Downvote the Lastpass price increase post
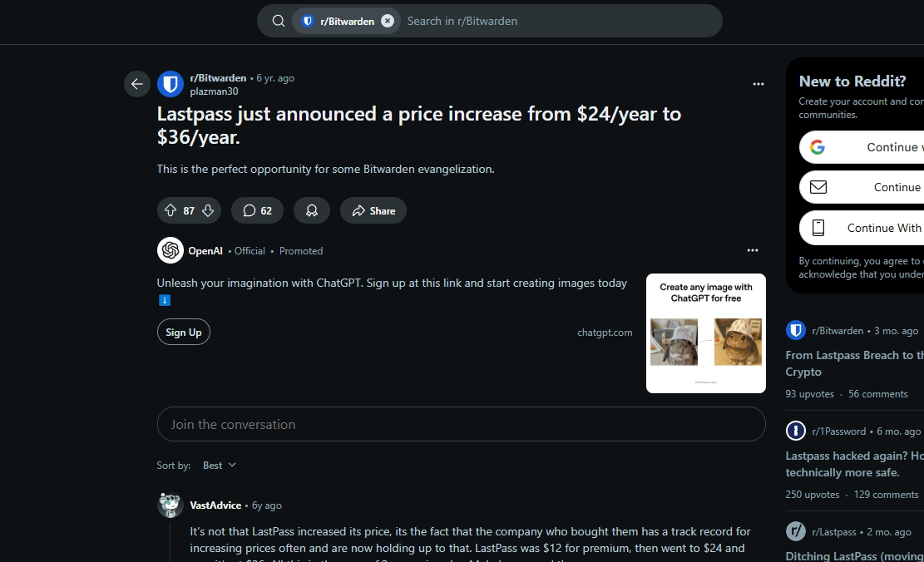Screen dimensions: 924x562 [208, 210]
